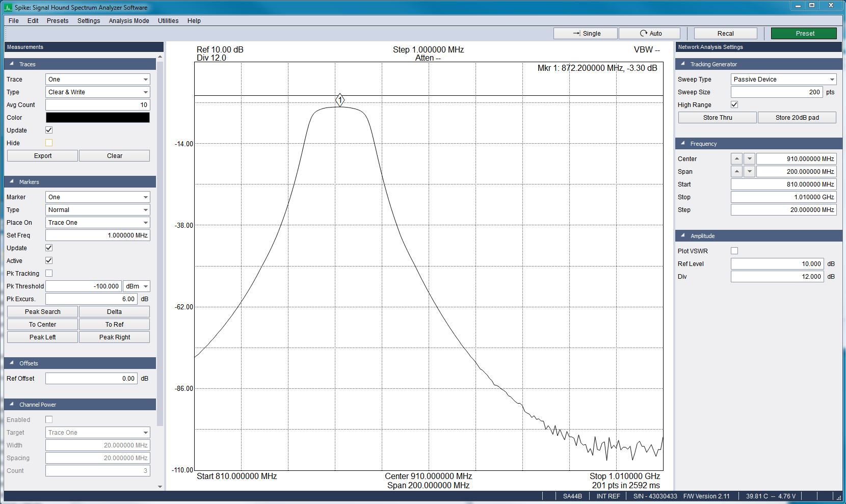Uncheck the marker Active checkbox
Screen dimensions: 846x504
click(x=49, y=260)
